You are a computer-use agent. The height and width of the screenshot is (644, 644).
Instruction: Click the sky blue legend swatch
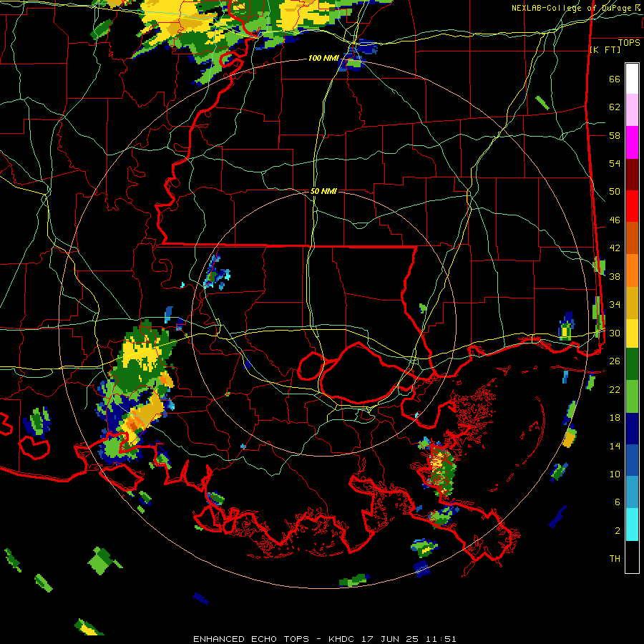(x=632, y=492)
